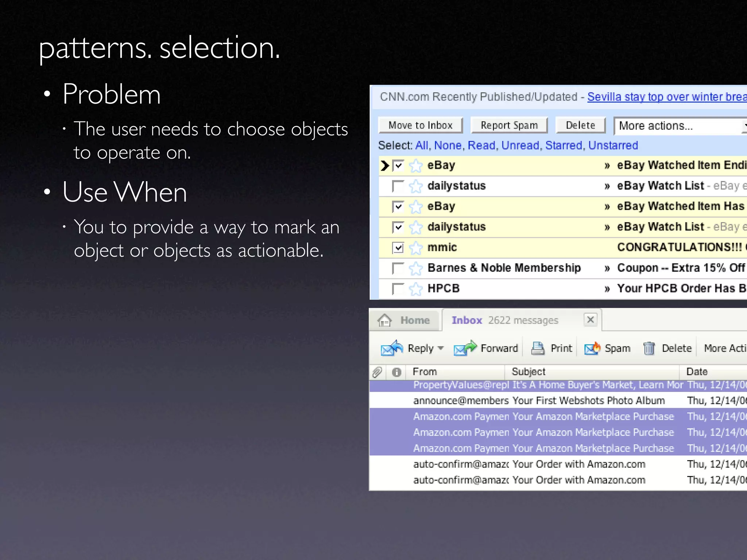The width and height of the screenshot is (747, 560).
Task: Select Read messages link
Action: (x=481, y=145)
